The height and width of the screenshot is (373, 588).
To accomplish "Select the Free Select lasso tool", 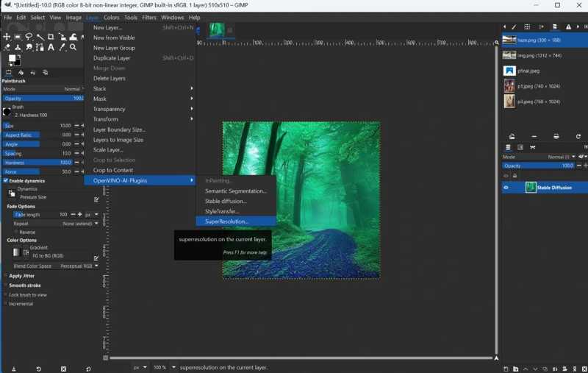I will pyautogui.click(x=29, y=37).
